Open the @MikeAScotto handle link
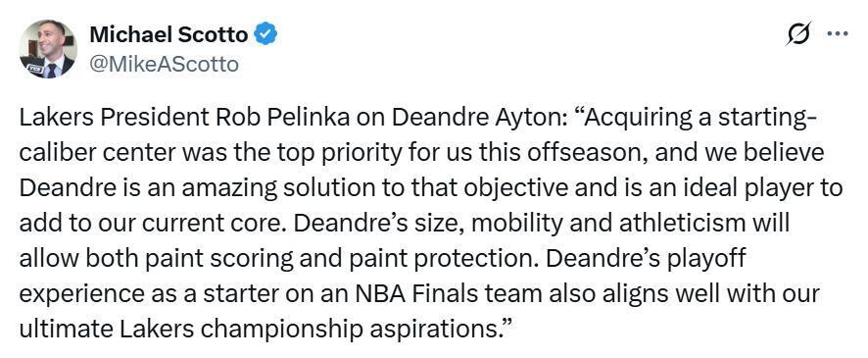868x358 pixels. [164, 65]
